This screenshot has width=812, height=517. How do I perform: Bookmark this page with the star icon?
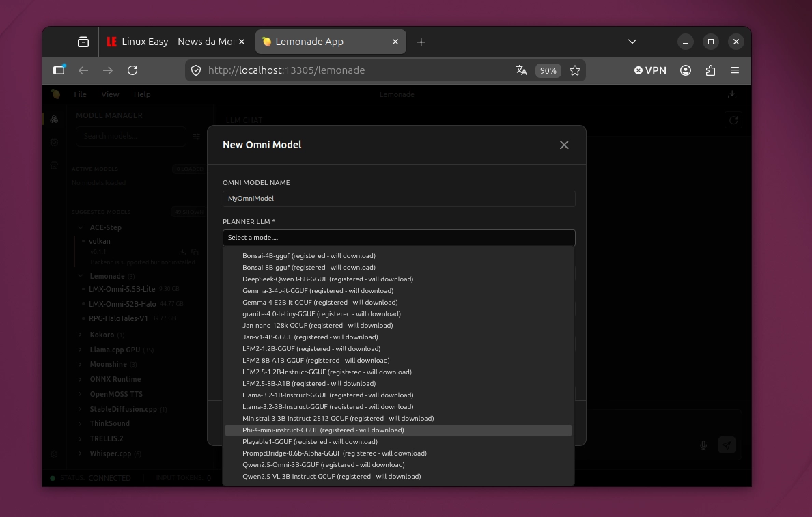pos(575,70)
